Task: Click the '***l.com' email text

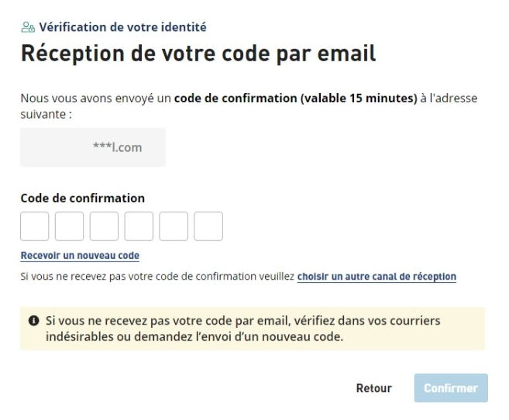Action: pyautogui.click(x=117, y=147)
